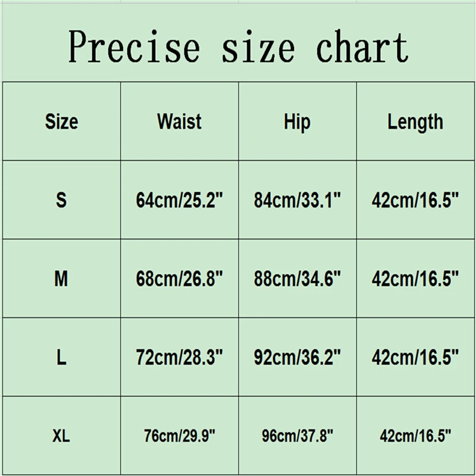Click the length value in the XL row
Image resolution: width=476 pixels, height=476 pixels.
point(415,436)
